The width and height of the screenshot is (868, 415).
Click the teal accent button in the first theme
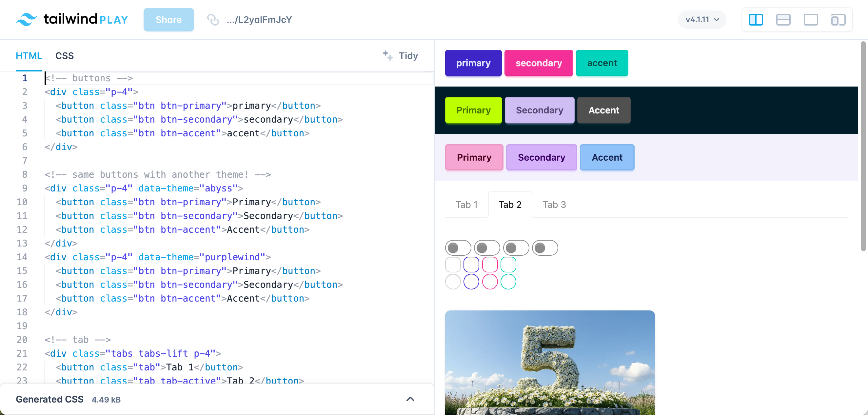click(602, 63)
